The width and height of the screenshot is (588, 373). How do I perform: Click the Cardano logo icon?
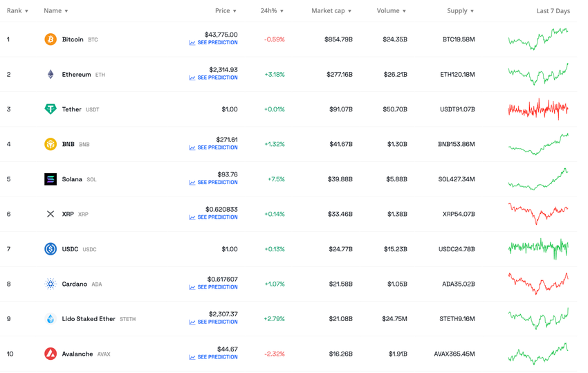click(50, 284)
